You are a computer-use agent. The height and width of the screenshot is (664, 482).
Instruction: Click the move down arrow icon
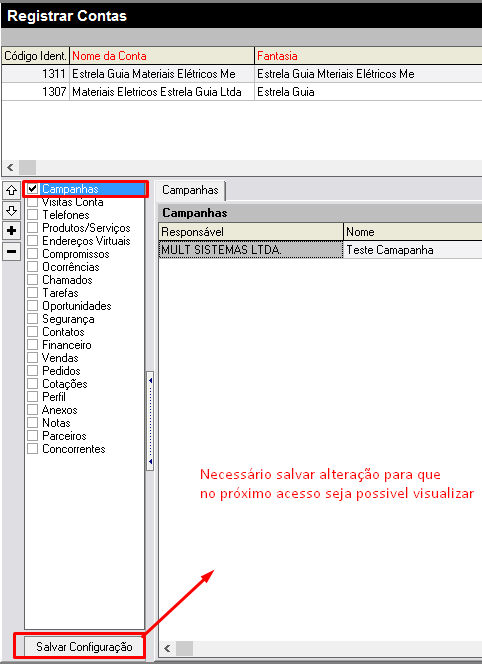tap(11, 211)
